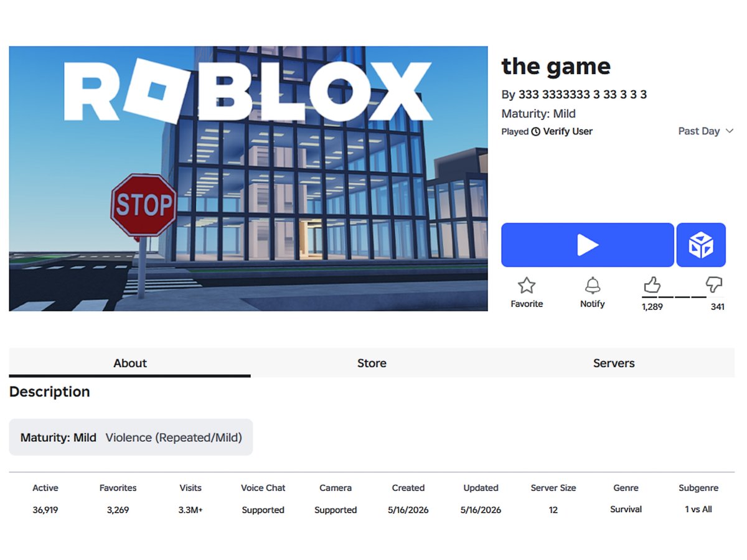This screenshot has width=747, height=560.
Task: Click the 'Server Size' column header
Action: [553, 488]
